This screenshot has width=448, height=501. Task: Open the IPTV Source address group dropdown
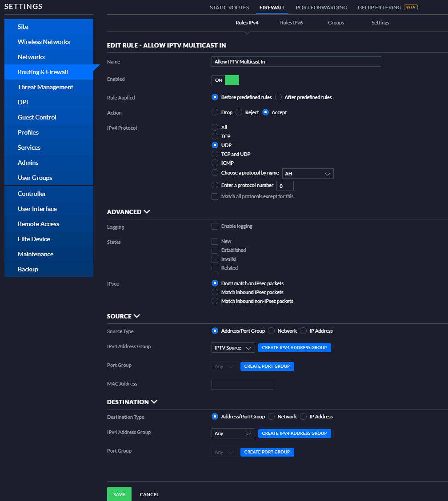click(x=233, y=348)
